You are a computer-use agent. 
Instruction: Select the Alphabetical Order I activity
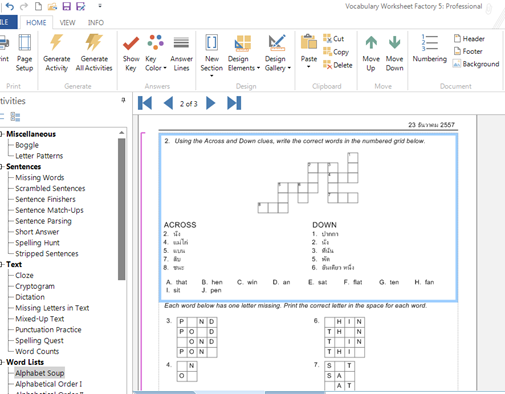48,384
